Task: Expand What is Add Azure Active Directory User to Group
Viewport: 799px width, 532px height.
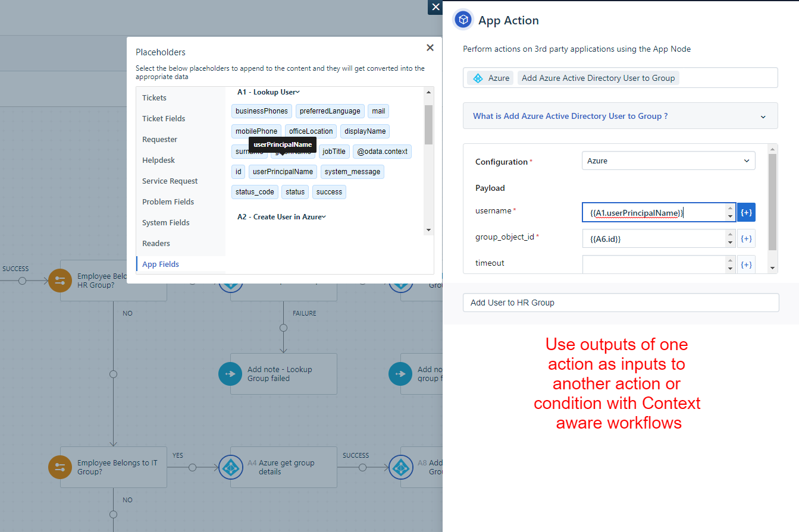Action: 620,116
